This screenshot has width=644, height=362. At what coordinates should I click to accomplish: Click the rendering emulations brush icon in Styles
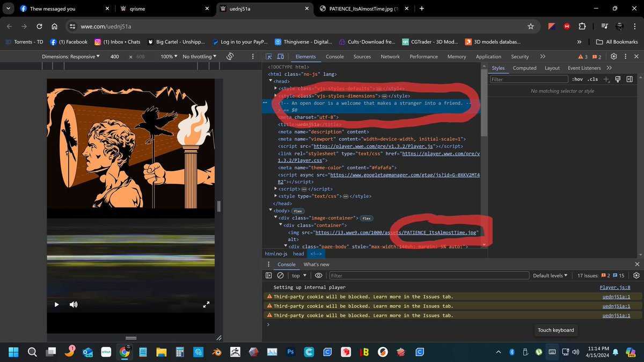tap(618, 79)
